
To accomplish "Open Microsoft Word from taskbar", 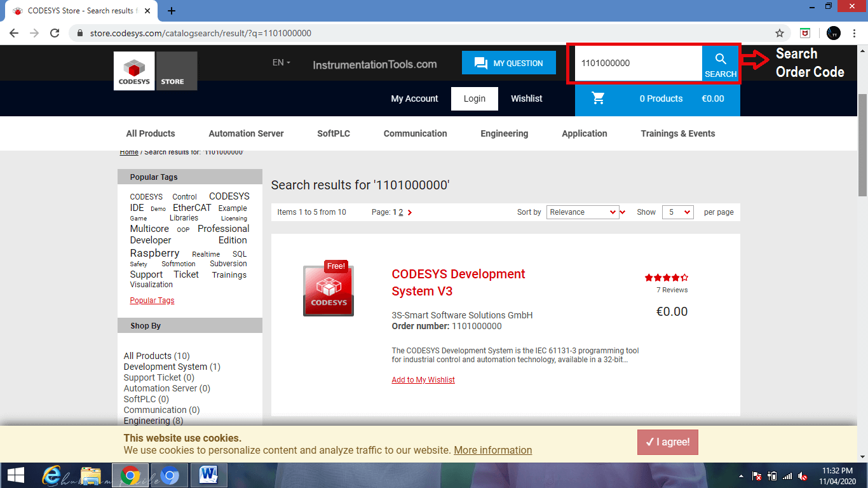I will tap(208, 475).
